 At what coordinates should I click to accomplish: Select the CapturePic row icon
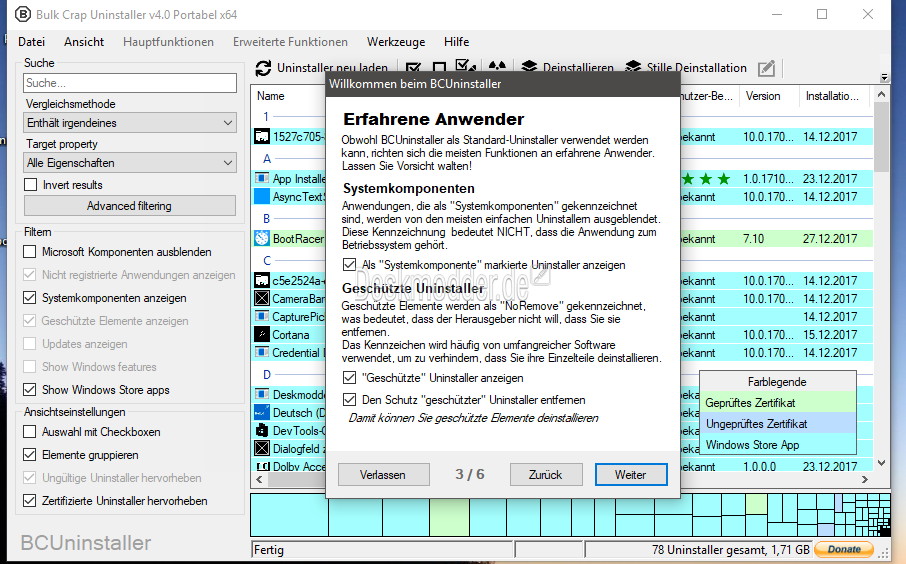click(x=262, y=317)
